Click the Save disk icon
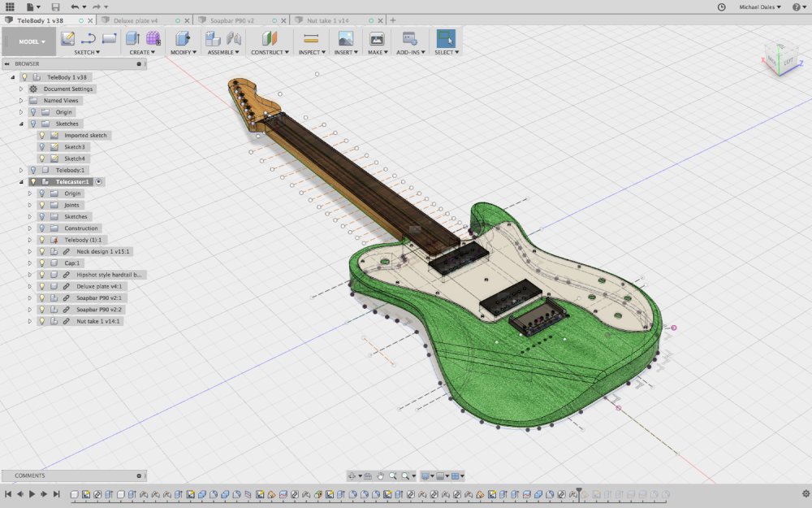Screen dimensions: 812x508 click(55, 7)
